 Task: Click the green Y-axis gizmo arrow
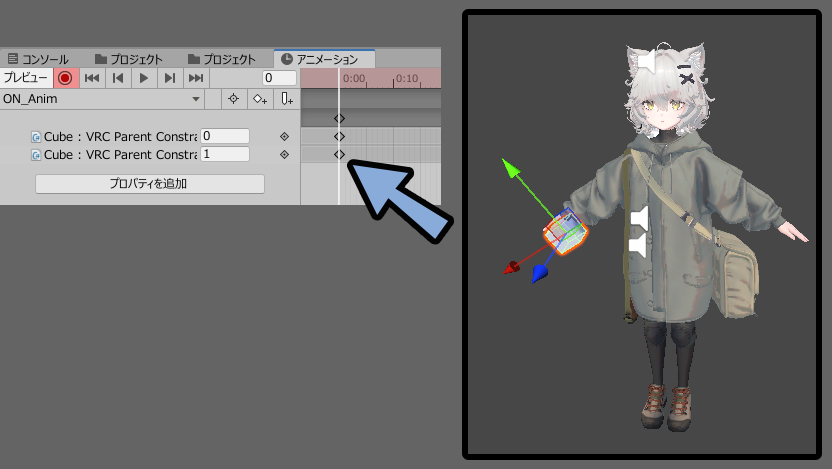tap(512, 169)
